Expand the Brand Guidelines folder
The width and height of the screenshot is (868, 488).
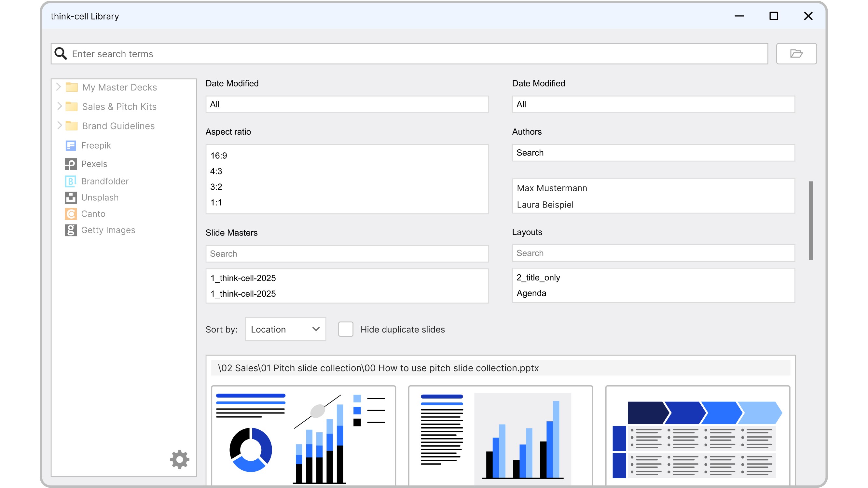[59, 126]
